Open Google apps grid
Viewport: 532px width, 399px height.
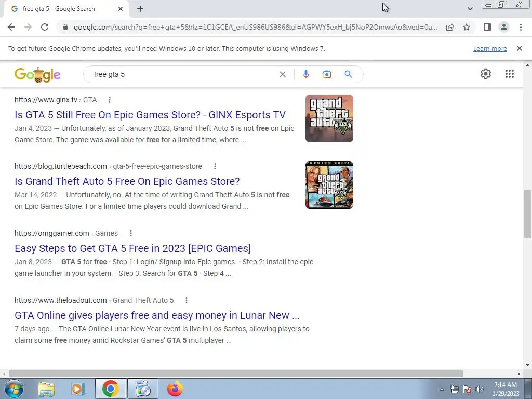click(509, 74)
